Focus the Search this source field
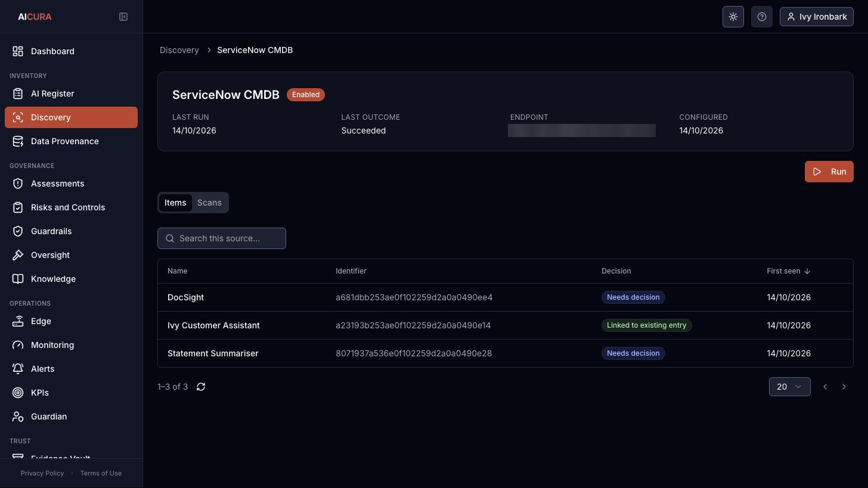The image size is (868, 488). [x=222, y=238]
